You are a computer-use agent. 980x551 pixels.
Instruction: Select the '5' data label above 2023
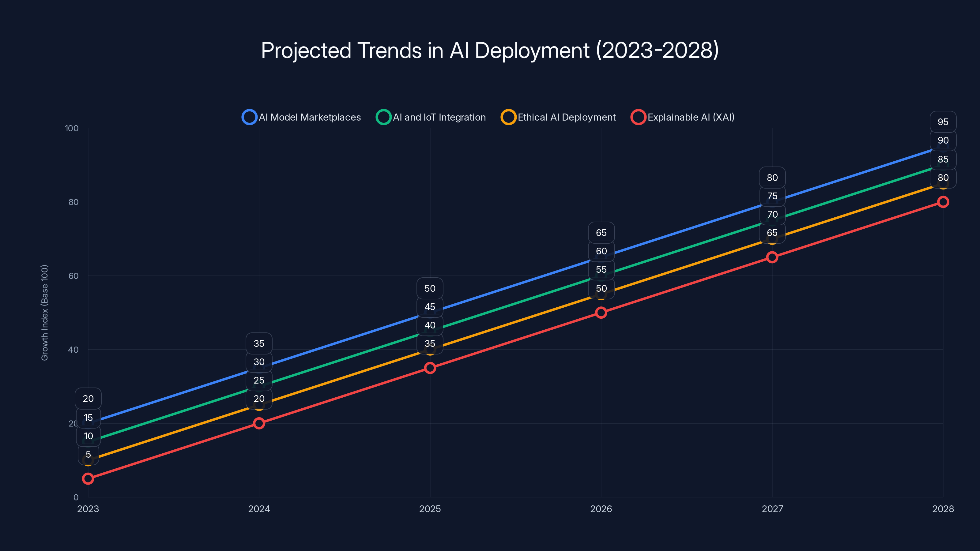[88, 454]
